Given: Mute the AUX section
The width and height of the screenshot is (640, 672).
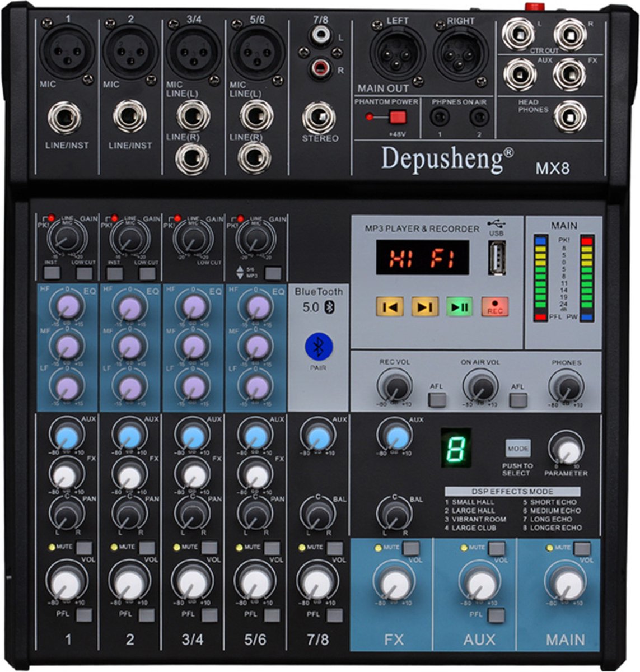Looking at the screenshot, I should click(496, 548).
